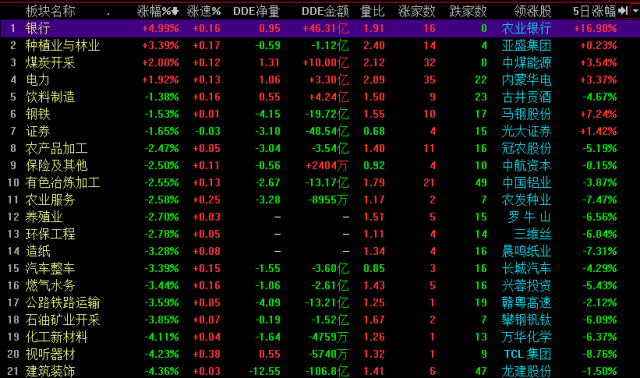Select the 煤炭开采 sector row
Viewport: 640px width, 378px height.
[x=320, y=62]
